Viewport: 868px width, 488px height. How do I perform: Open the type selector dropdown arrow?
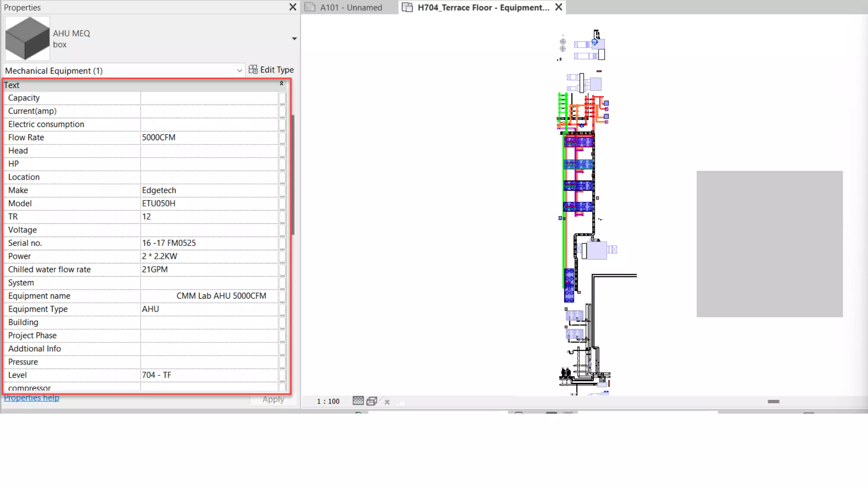point(294,38)
